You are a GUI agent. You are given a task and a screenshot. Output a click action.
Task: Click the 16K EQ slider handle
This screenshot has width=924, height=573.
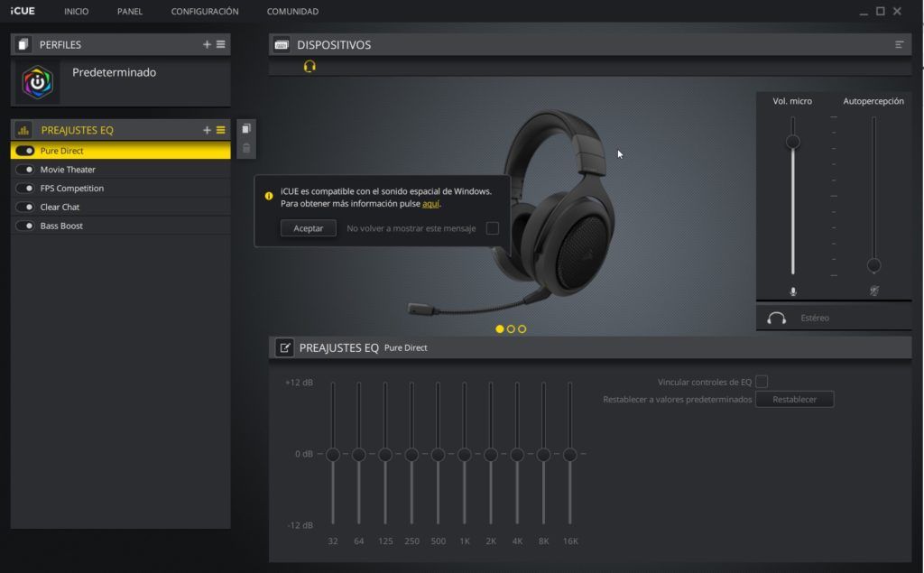[570, 455]
